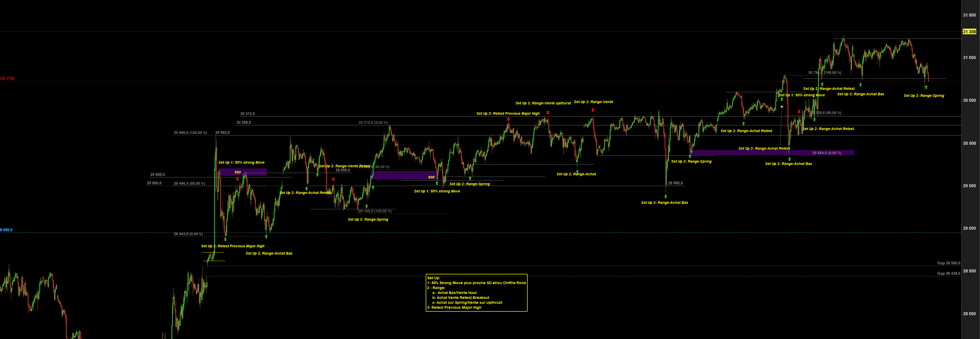
Task: Click the small yellow dashed-line arrowhead
Action: pyautogui.click(x=782, y=107)
